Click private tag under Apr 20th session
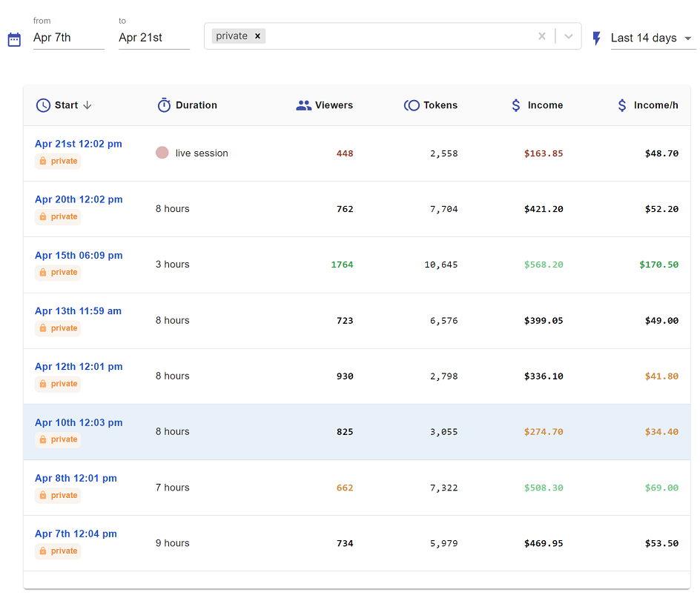The width and height of the screenshot is (700, 598). [x=58, y=216]
